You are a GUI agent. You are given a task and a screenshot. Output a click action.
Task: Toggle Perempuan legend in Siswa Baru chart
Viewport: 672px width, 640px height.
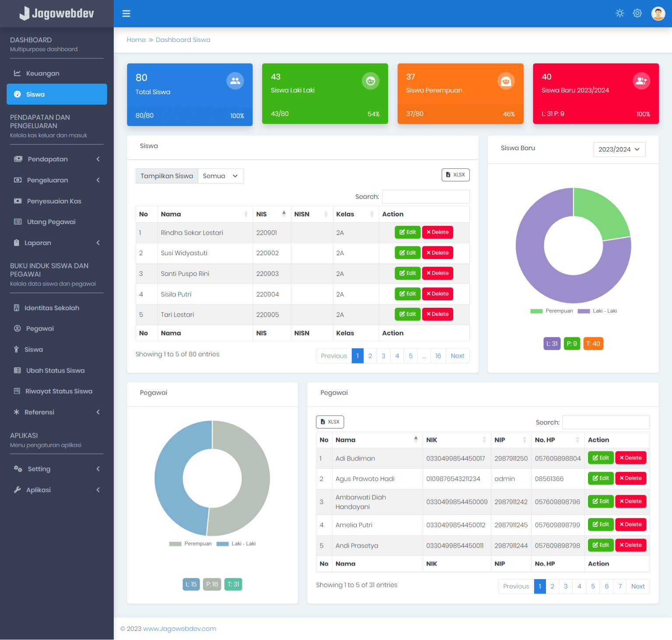552,311
